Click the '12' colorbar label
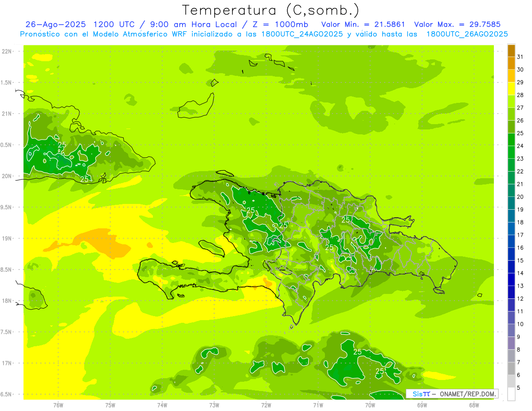This screenshot has height=411, width=532. pos(520,299)
